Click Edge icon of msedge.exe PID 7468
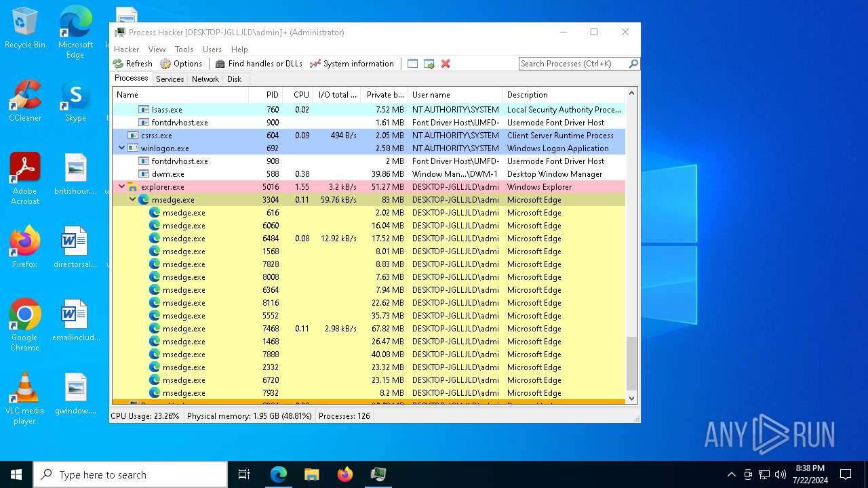This screenshot has width=868, height=488. point(155,329)
